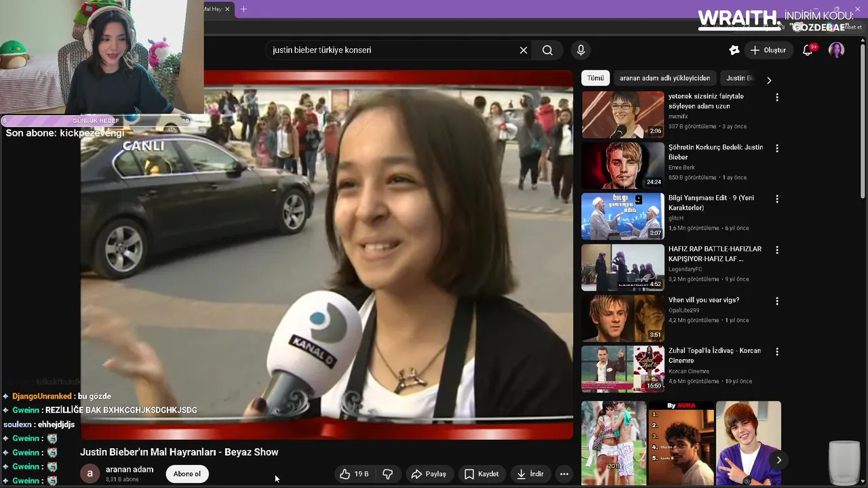Open options for 'HAFIZ RAP BATTLE' video

pos(777,250)
